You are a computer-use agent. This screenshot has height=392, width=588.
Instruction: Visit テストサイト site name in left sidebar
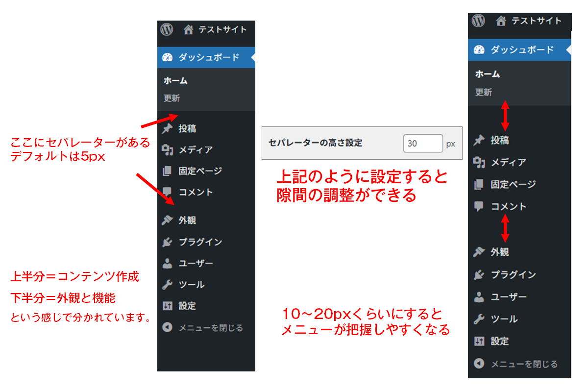(222, 29)
